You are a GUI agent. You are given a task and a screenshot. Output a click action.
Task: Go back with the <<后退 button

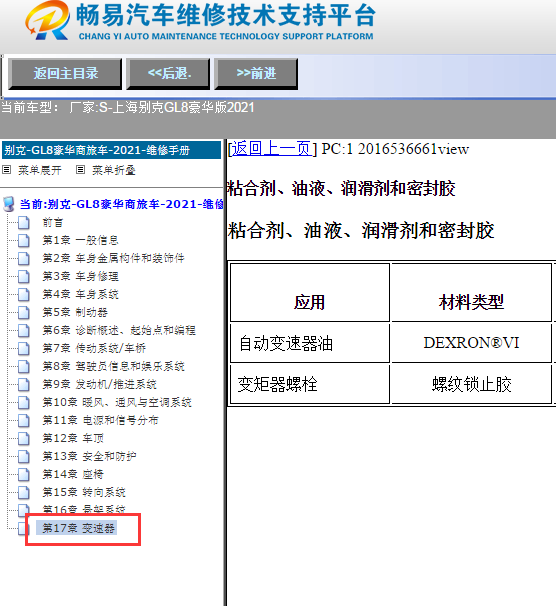coord(168,74)
